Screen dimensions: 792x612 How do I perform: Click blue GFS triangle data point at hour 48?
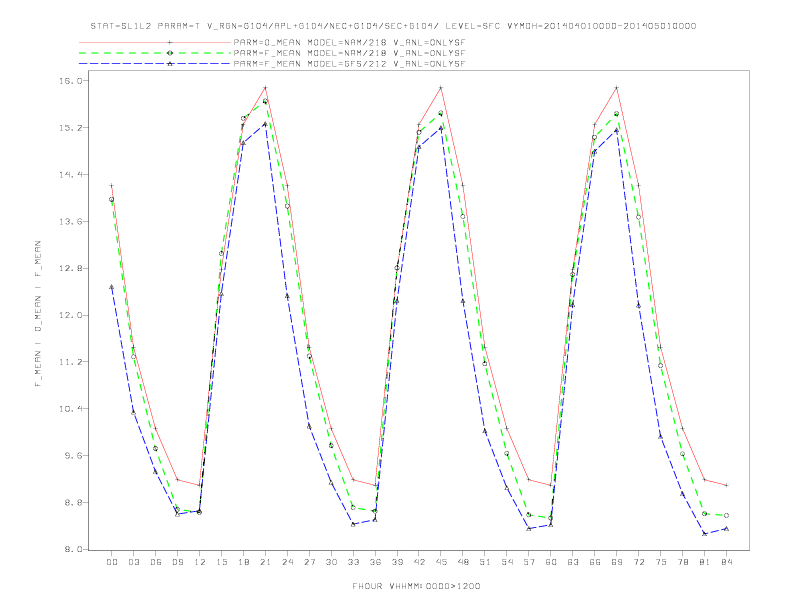tap(463, 301)
